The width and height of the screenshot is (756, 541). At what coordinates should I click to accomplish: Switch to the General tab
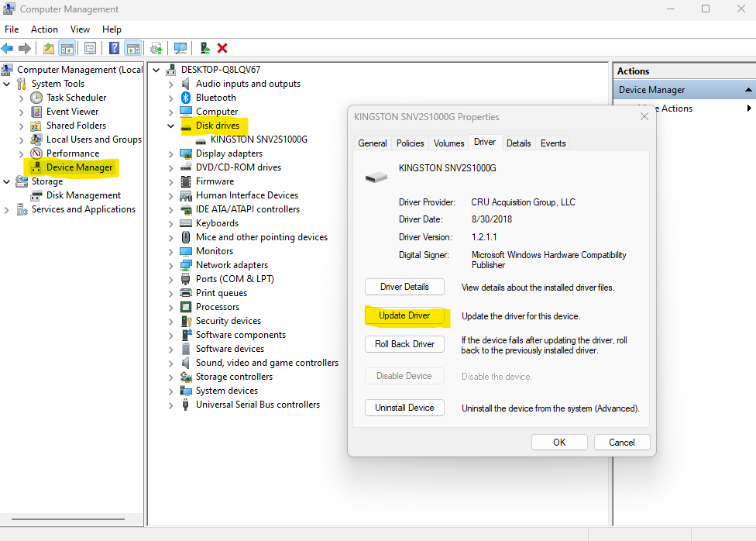point(373,143)
